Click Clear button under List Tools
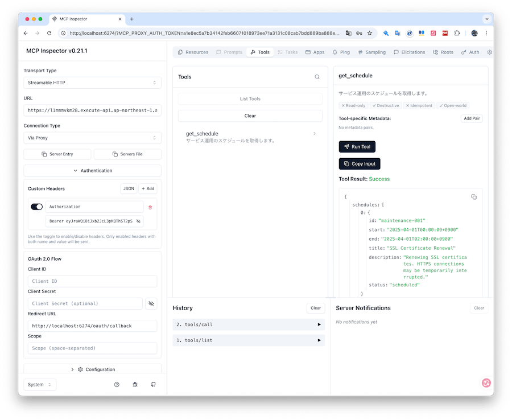This screenshot has width=512, height=420. coord(250,116)
